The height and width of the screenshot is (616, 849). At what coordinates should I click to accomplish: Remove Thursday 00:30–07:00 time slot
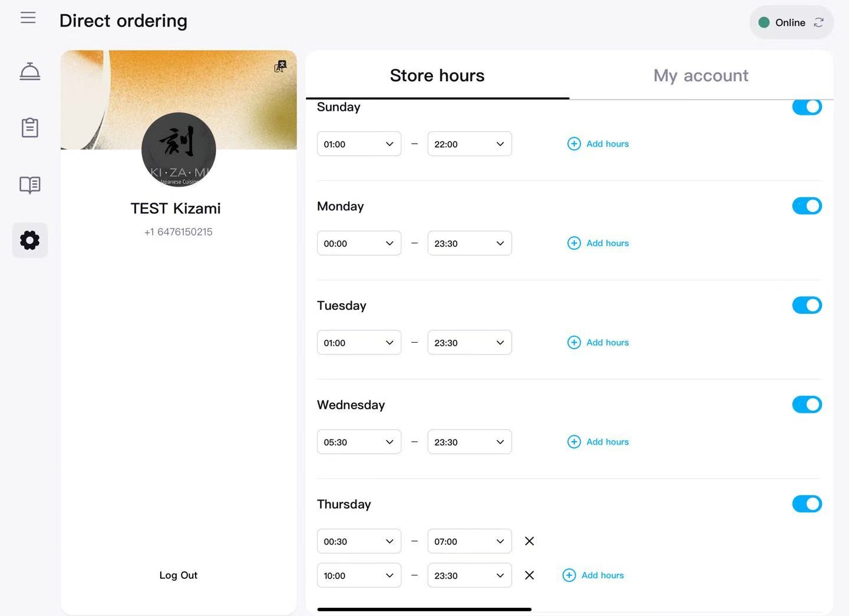530,541
